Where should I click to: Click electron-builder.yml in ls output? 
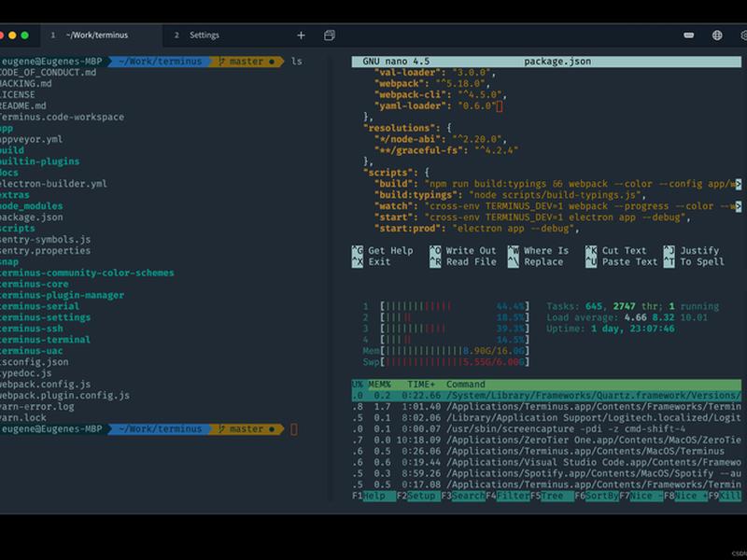(x=53, y=184)
